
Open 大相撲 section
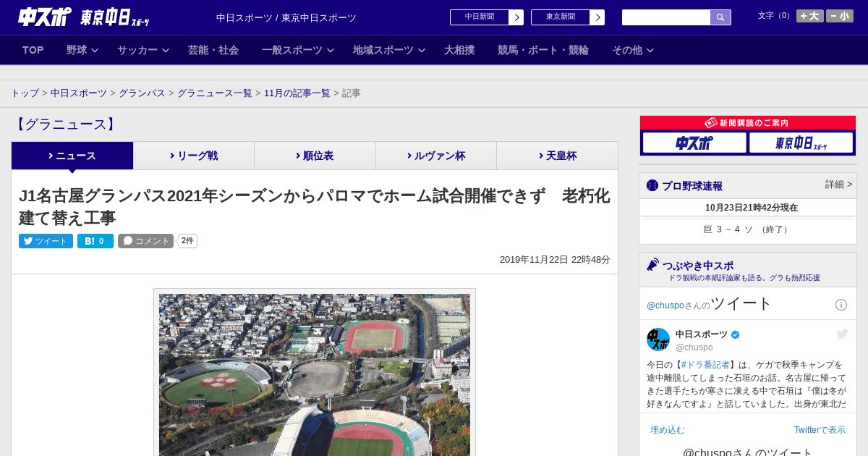click(x=459, y=50)
